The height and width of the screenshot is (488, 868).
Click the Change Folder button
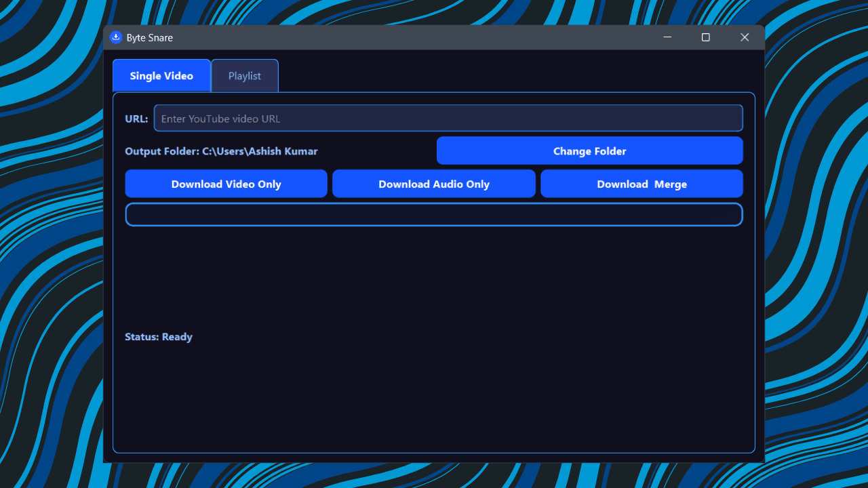(590, 150)
